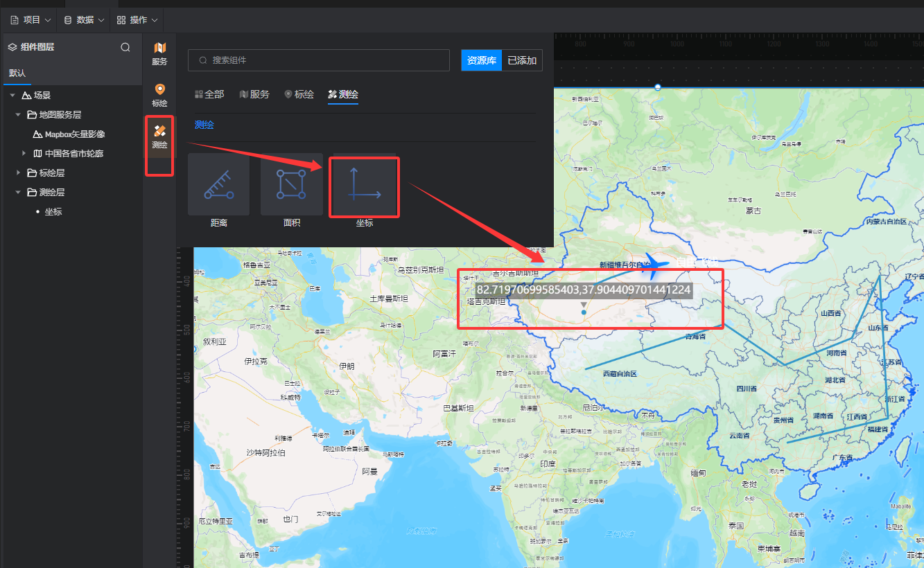Screen dimensions: 924x568
Task: Click the search icon in 组件图层 panel
Action: coord(125,47)
